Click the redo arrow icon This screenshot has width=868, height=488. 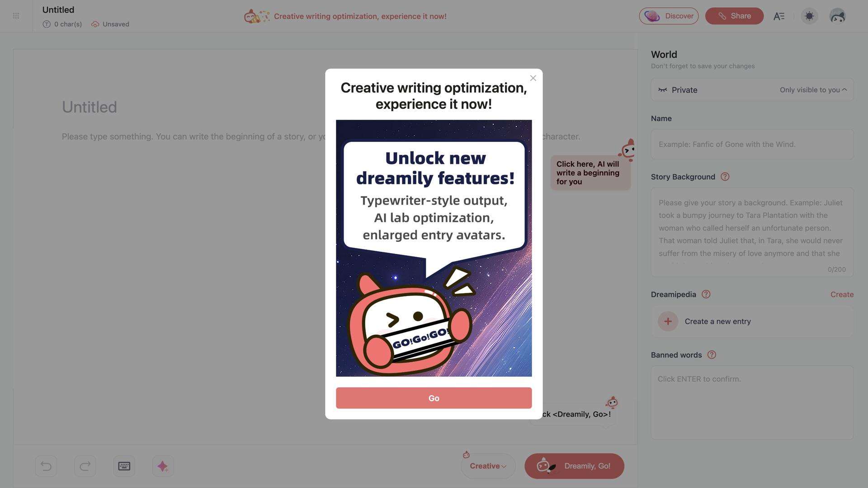click(85, 466)
